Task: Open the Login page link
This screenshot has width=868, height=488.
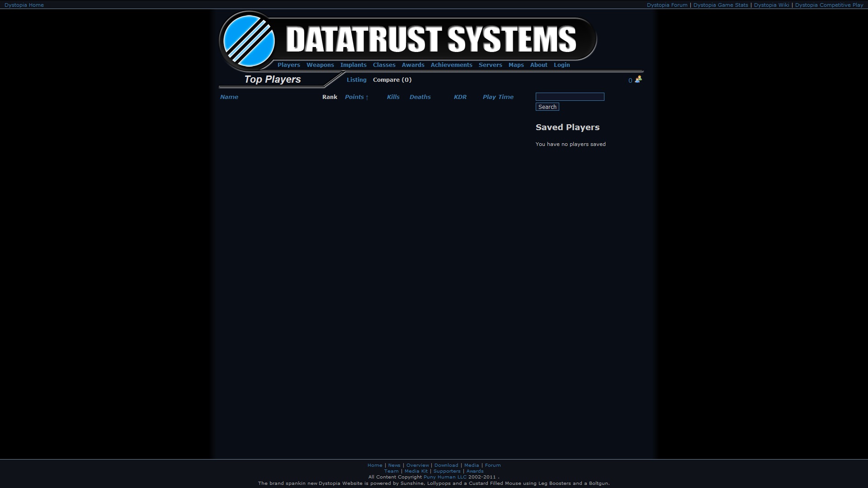Action: pos(561,65)
